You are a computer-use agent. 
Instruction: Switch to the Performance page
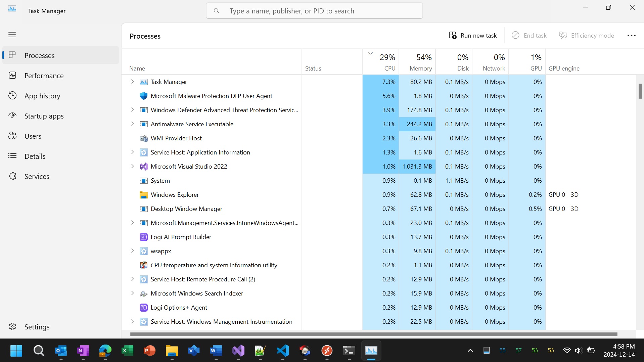[x=60, y=76]
